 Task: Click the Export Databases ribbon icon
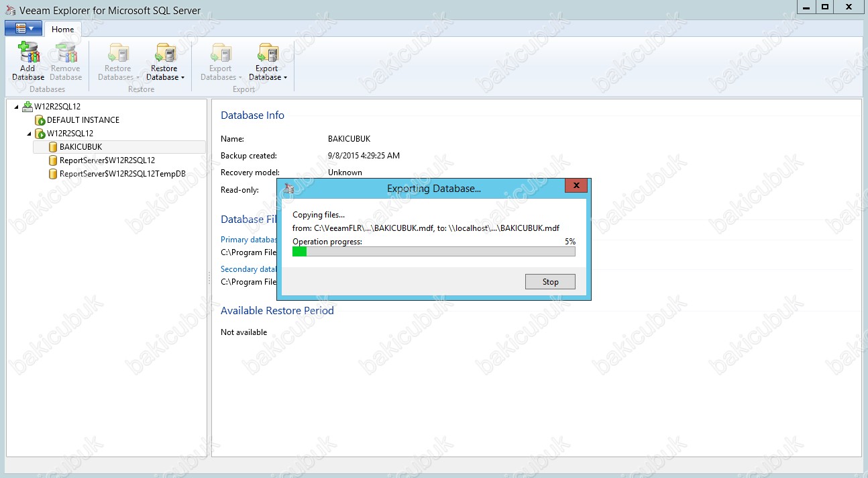click(220, 52)
